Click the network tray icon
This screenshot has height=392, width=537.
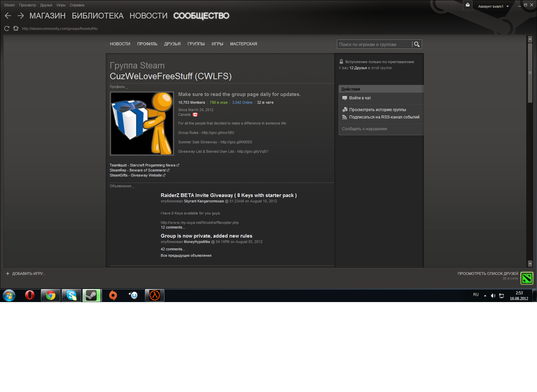(501, 296)
